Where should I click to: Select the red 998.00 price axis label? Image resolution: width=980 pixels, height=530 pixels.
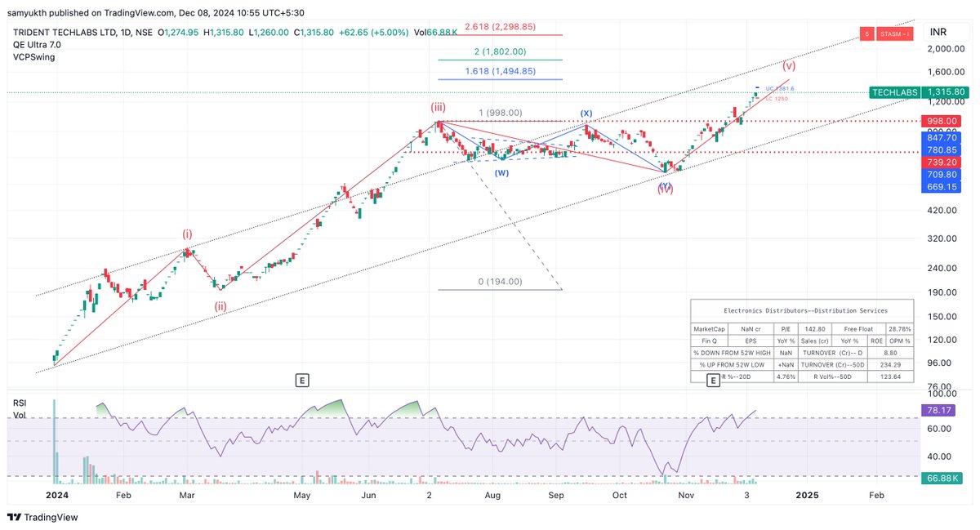(943, 120)
